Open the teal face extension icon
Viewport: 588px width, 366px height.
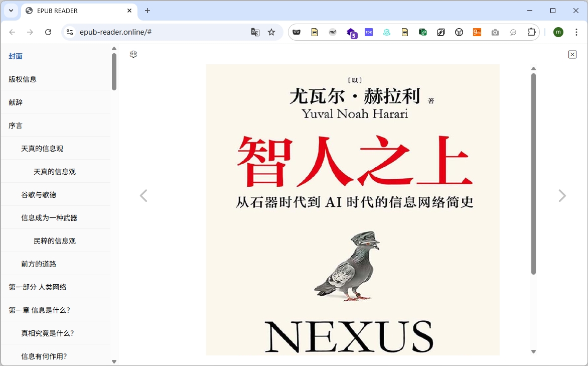tap(387, 32)
